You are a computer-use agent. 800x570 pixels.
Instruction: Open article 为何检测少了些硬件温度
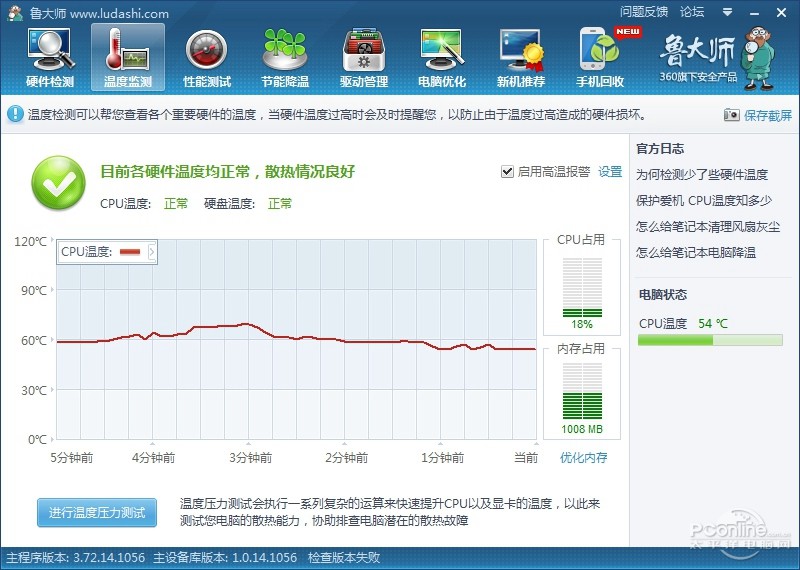coord(702,175)
